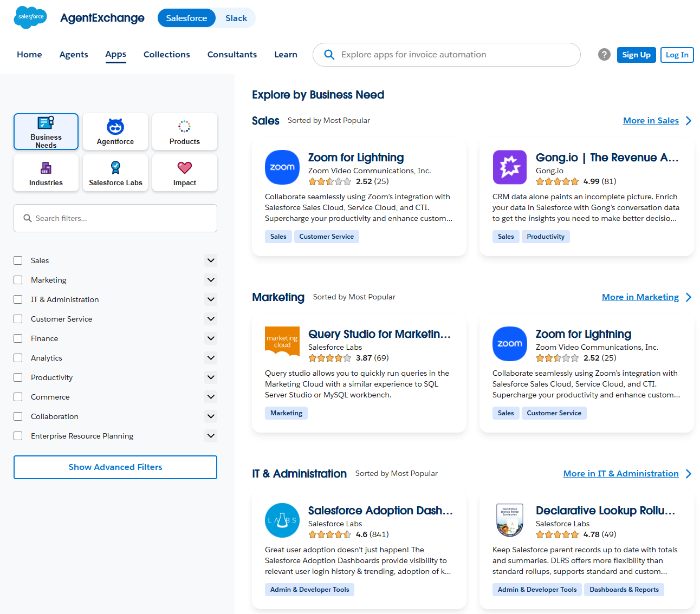This screenshot has width=700, height=614.
Task: Open the Learn nav item
Action: coord(286,55)
